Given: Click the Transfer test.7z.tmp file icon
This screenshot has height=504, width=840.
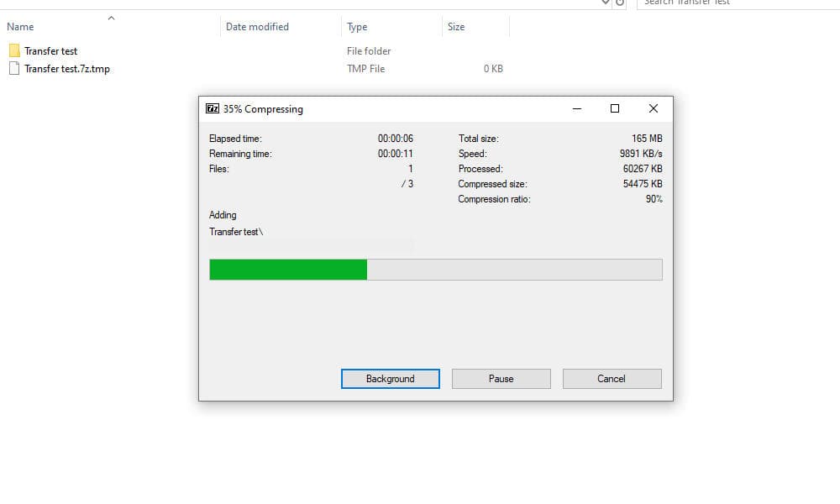Looking at the screenshot, I should [13, 69].
